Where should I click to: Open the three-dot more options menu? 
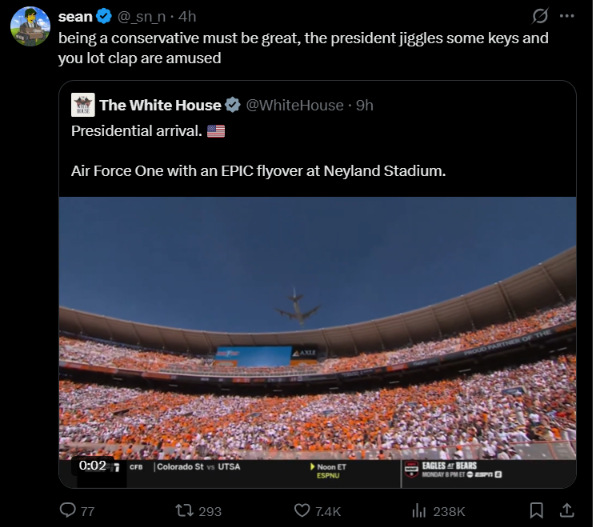tap(567, 16)
